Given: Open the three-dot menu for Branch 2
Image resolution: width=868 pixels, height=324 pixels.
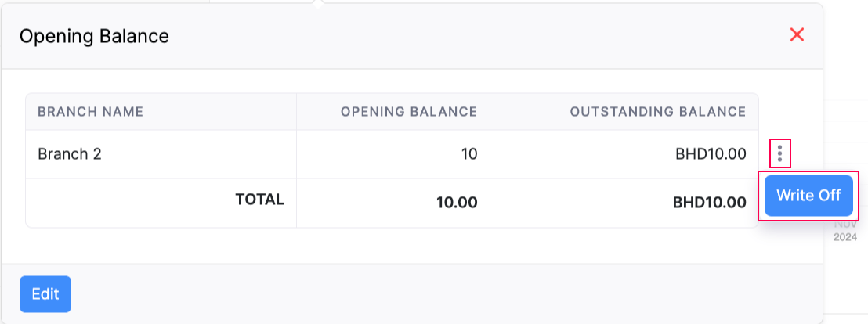Looking at the screenshot, I should (x=779, y=153).
